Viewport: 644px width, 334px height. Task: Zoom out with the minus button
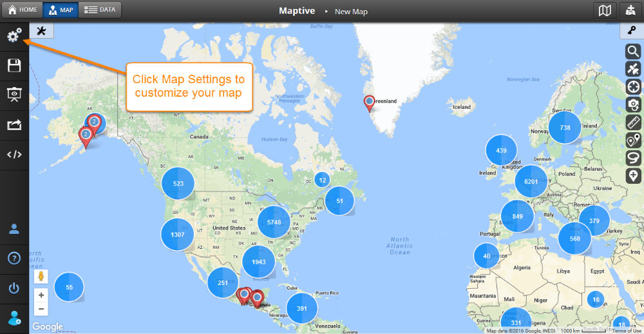[x=41, y=308]
